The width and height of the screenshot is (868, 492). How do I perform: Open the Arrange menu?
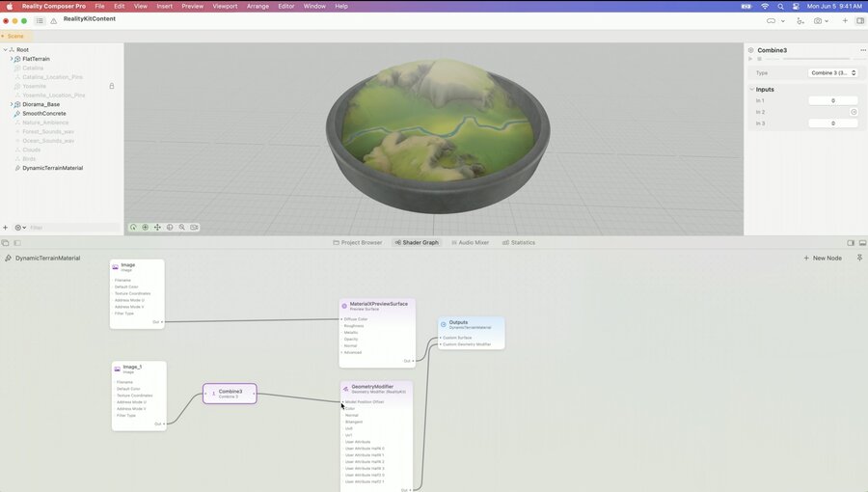258,6
